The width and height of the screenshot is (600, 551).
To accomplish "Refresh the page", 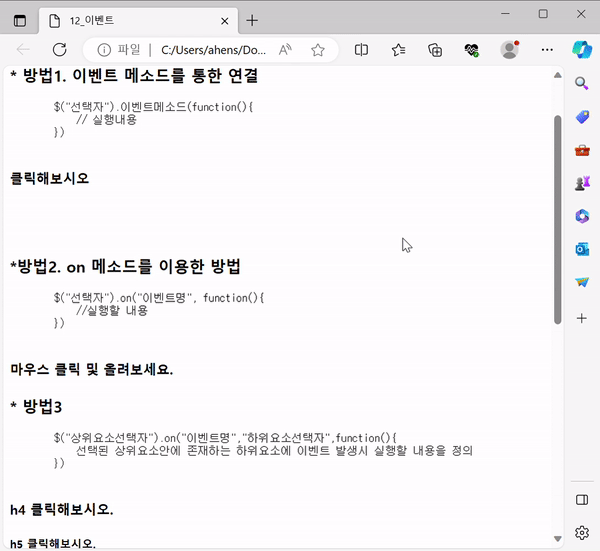I will click(60, 50).
